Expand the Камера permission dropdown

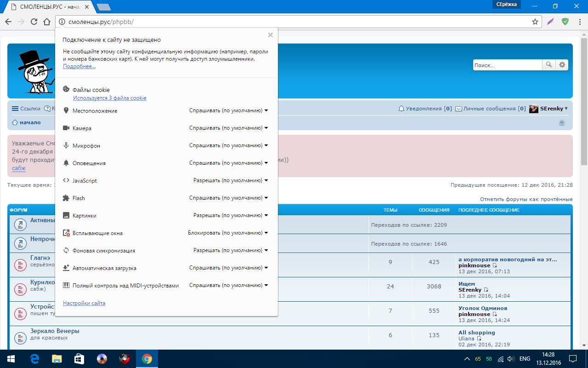[228, 128]
